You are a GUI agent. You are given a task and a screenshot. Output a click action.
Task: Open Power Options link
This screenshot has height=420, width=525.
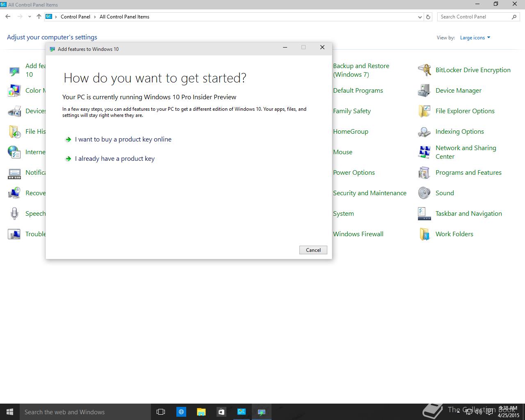tap(354, 173)
